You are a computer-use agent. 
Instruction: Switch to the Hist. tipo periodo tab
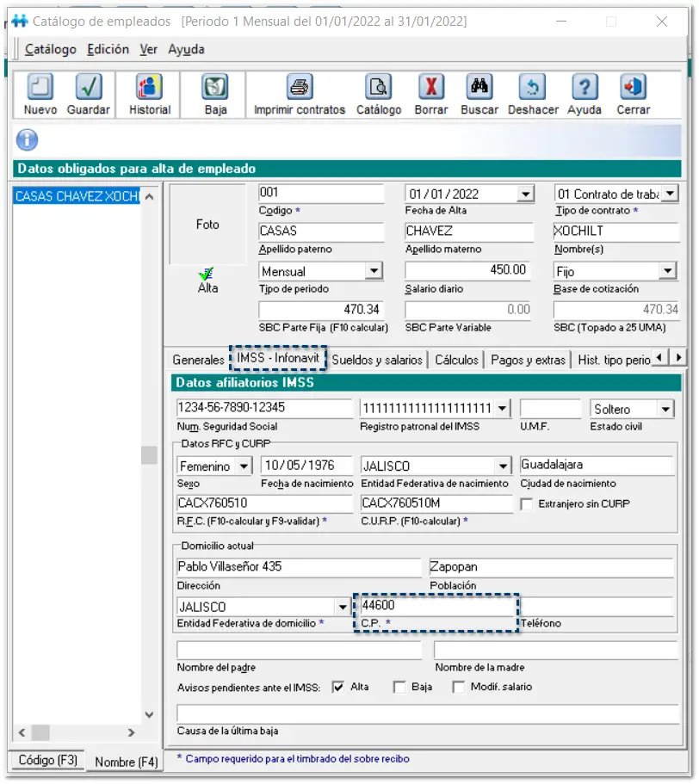click(614, 360)
